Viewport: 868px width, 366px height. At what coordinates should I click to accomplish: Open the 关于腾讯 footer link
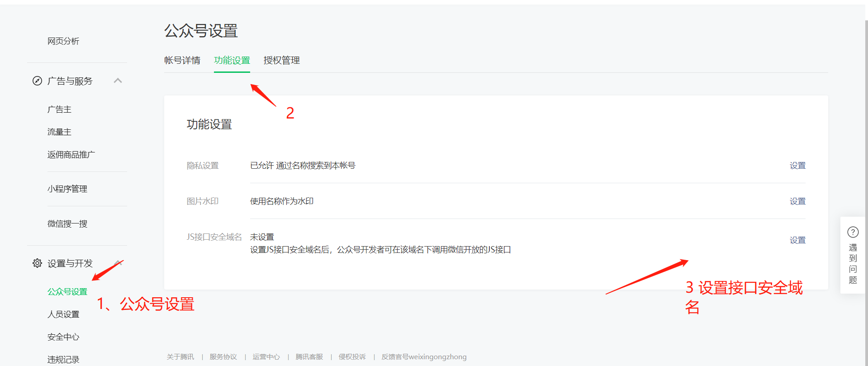[180, 357]
